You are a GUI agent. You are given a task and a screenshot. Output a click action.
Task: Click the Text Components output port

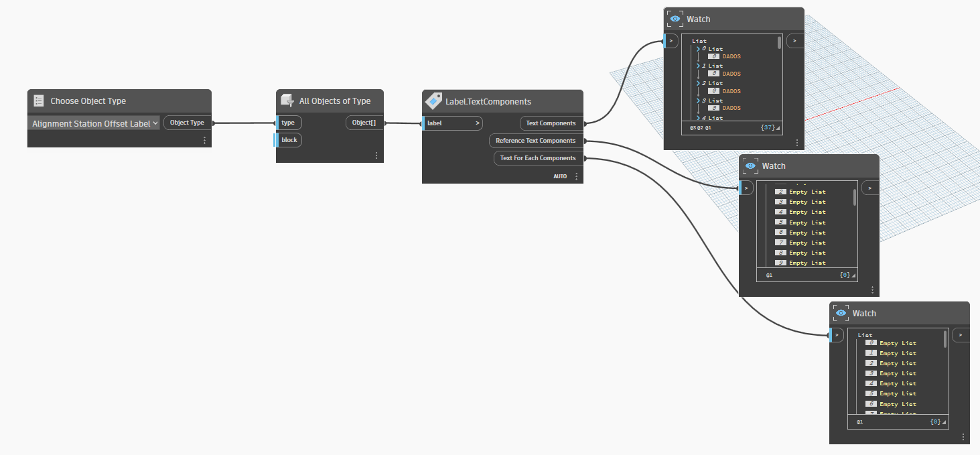[x=551, y=123]
